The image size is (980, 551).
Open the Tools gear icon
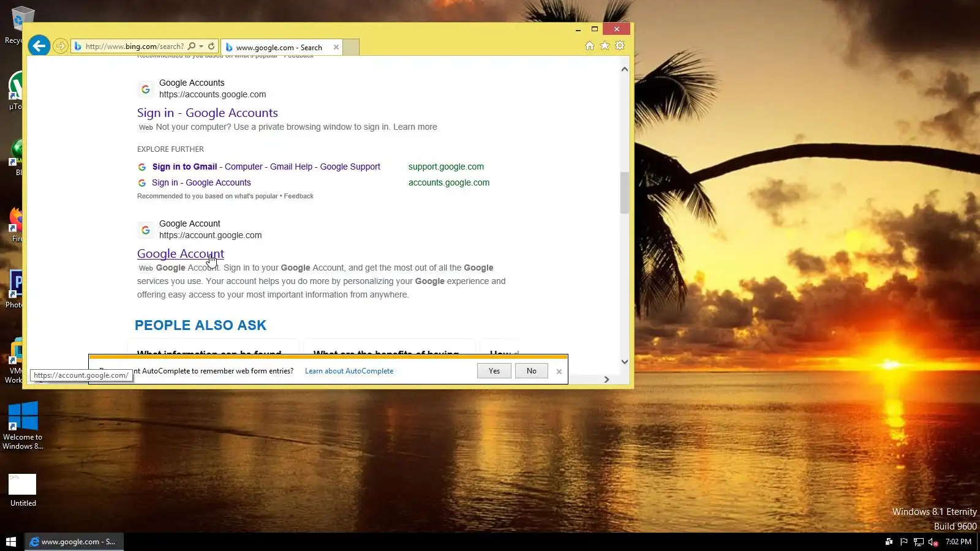tap(620, 46)
